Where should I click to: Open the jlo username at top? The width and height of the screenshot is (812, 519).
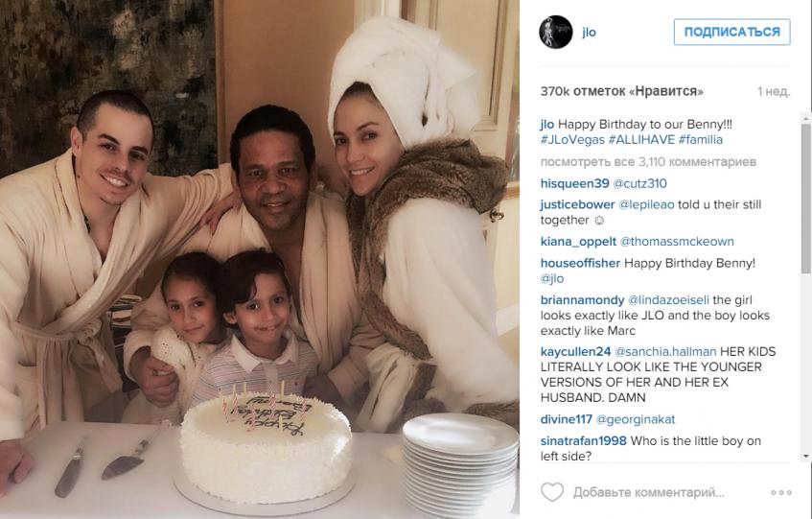coord(589,32)
